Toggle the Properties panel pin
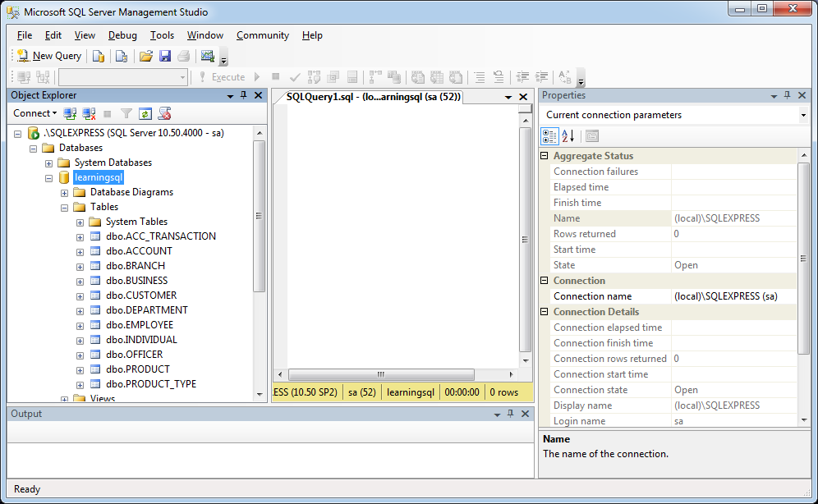This screenshot has width=818, height=504. pos(788,95)
